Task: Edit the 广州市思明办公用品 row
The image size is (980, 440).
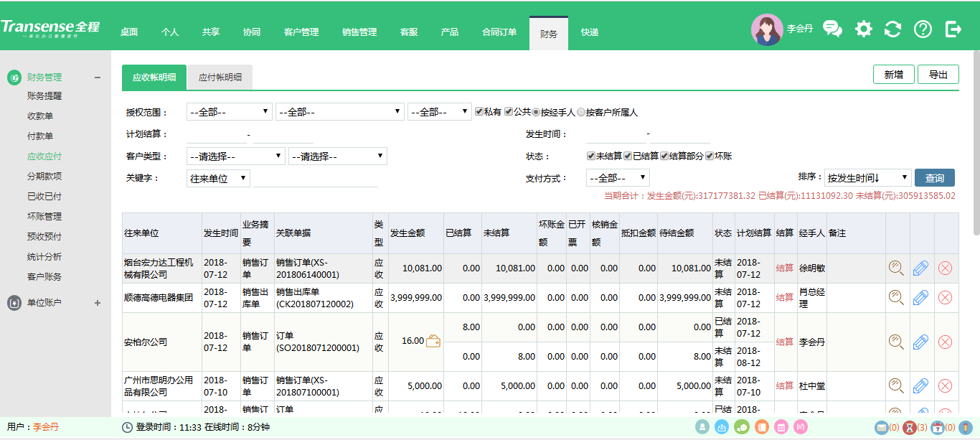Action: tap(921, 385)
